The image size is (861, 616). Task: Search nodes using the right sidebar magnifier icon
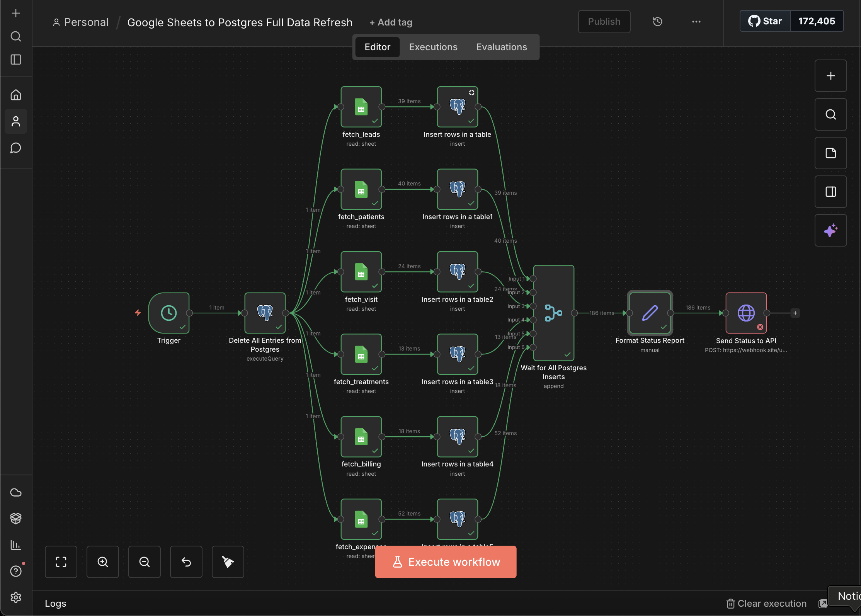tap(830, 114)
